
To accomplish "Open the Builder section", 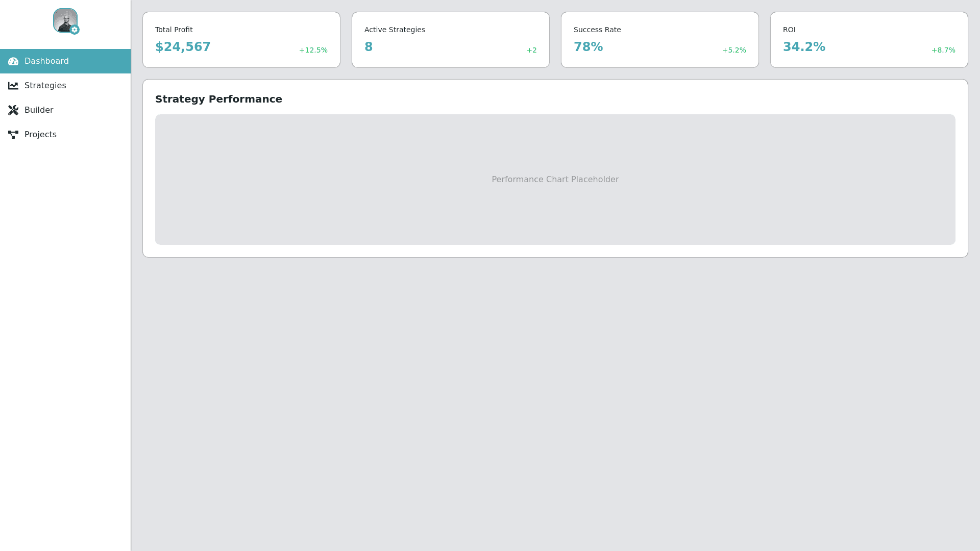I will click(39, 110).
